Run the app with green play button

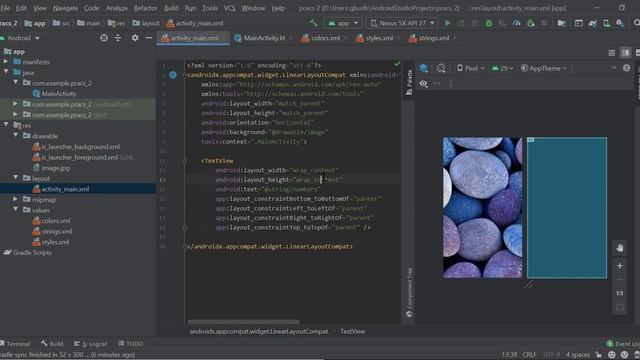pyautogui.click(x=448, y=23)
